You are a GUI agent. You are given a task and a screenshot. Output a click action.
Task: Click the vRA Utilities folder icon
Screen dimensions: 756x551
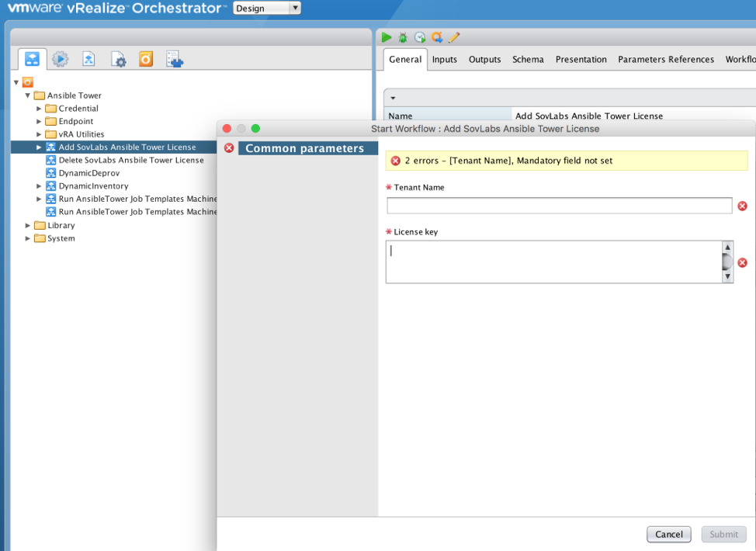pyautogui.click(x=50, y=134)
